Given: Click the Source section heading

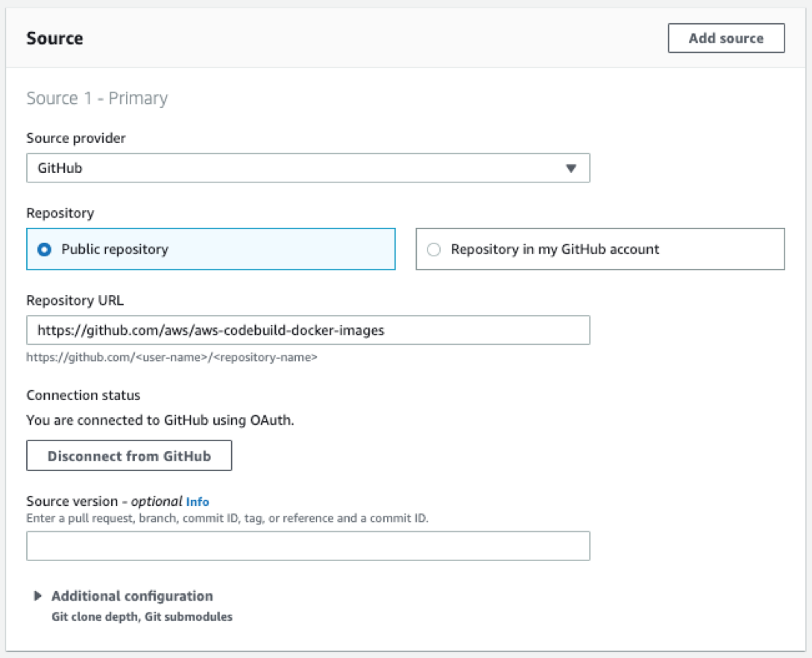Looking at the screenshot, I should click(x=54, y=38).
